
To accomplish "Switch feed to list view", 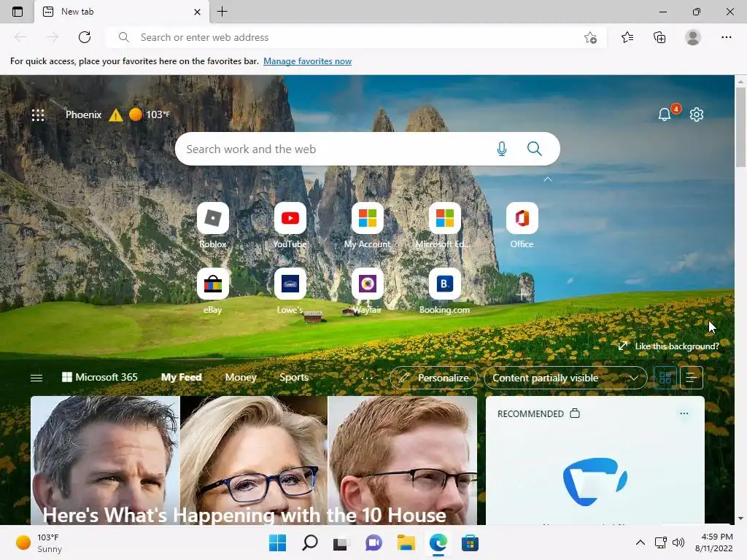I will point(692,378).
